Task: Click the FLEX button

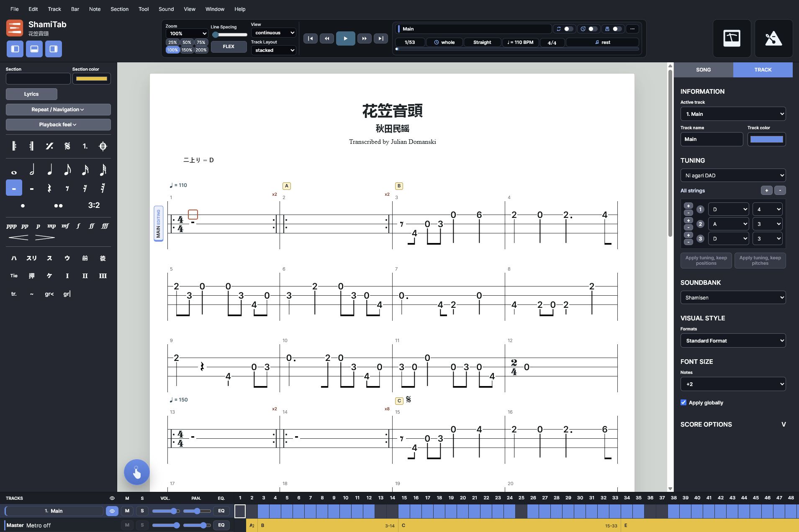Action: [x=229, y=46]
